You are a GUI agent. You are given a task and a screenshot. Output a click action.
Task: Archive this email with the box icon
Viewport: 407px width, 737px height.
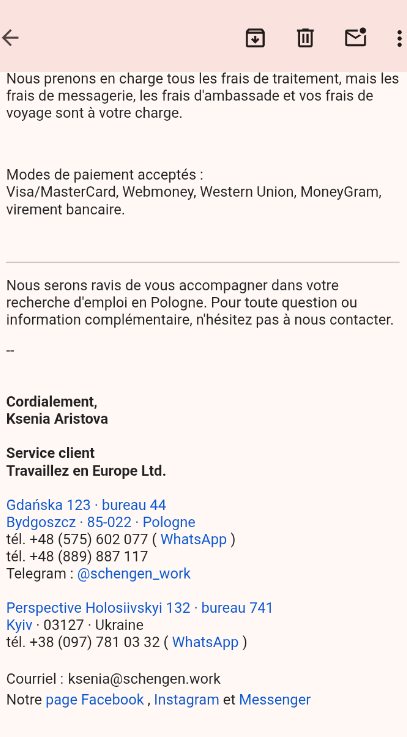(255, 38)
